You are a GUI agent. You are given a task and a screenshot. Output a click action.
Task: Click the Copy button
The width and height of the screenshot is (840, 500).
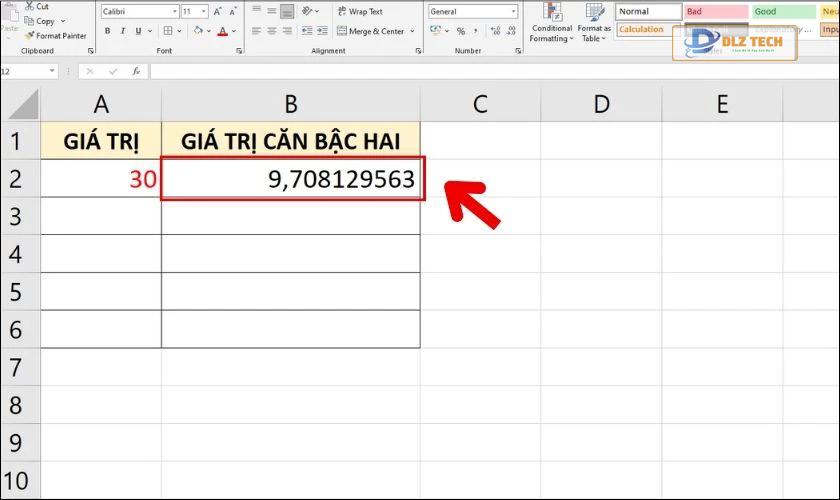pyautogui.click(x=40, y=21)
